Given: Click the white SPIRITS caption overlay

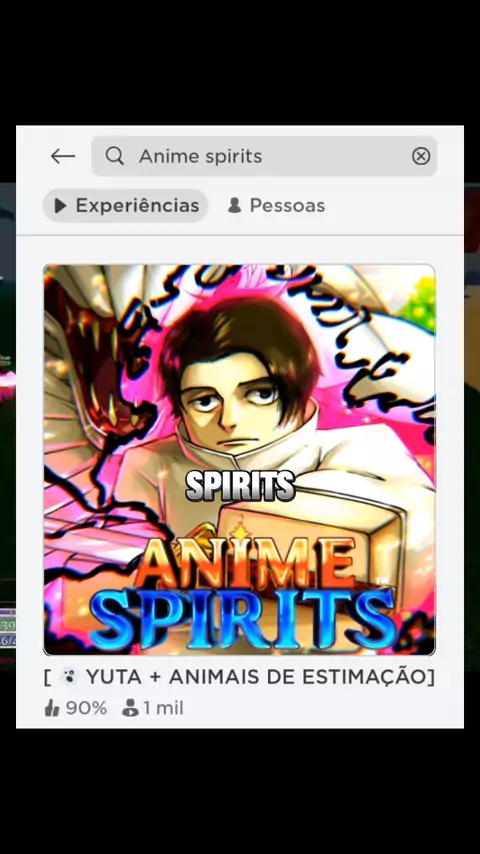Looking at the screenshot, I should 240,485.
